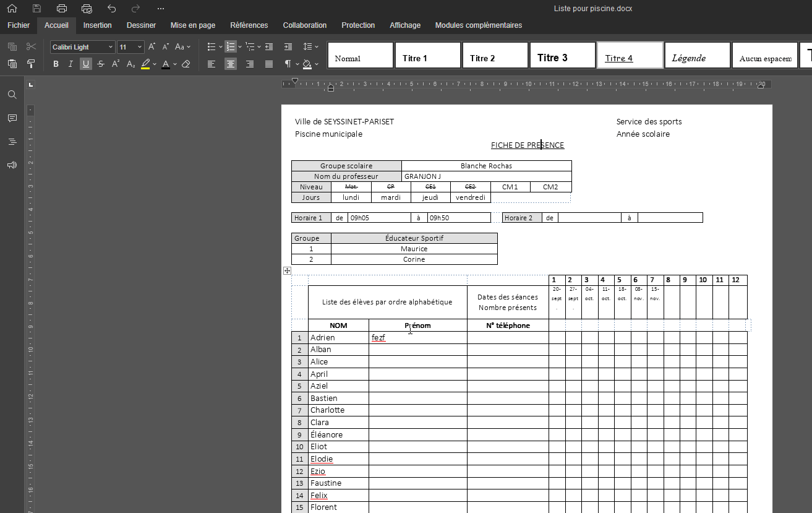The width and height of the screenshot is (812, 513).
Task: Activate the copy style paintbrush
Action: tap(31, 64)
